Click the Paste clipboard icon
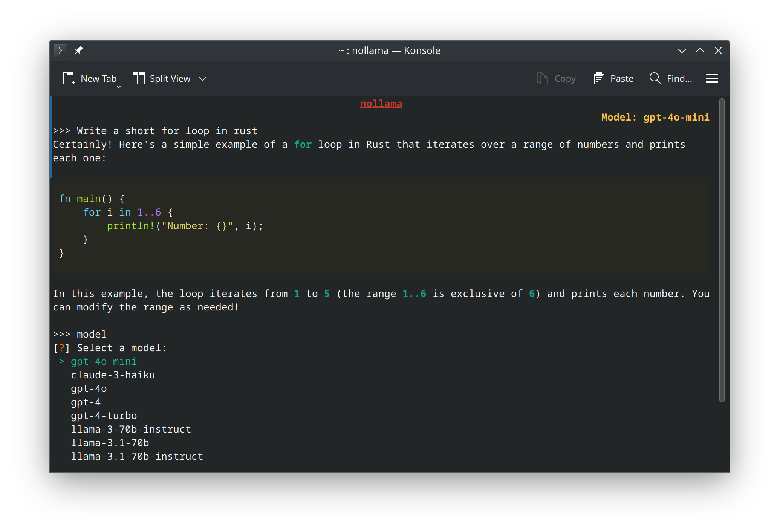This screenshot has width=780, height=532. [x=599, y=78]
